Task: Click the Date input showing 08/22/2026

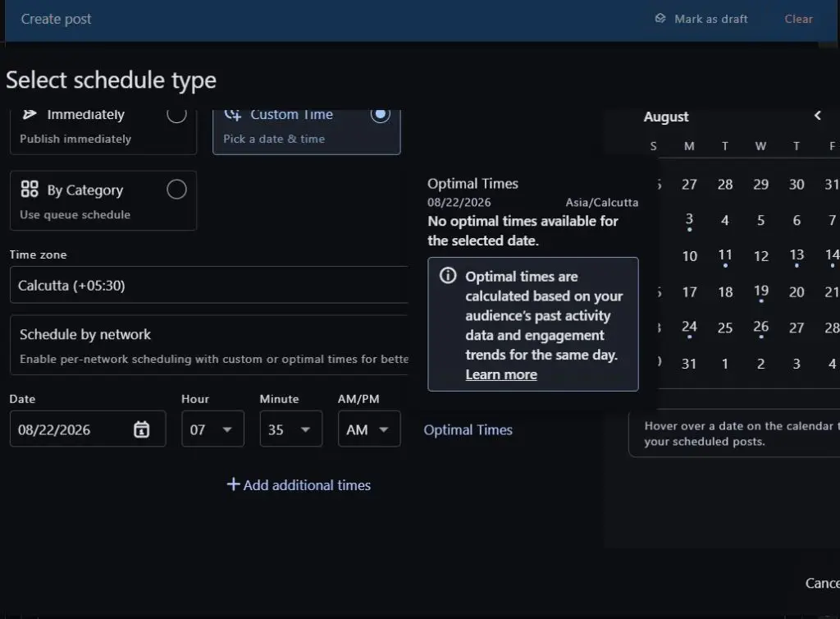Action: pos(88,429)
